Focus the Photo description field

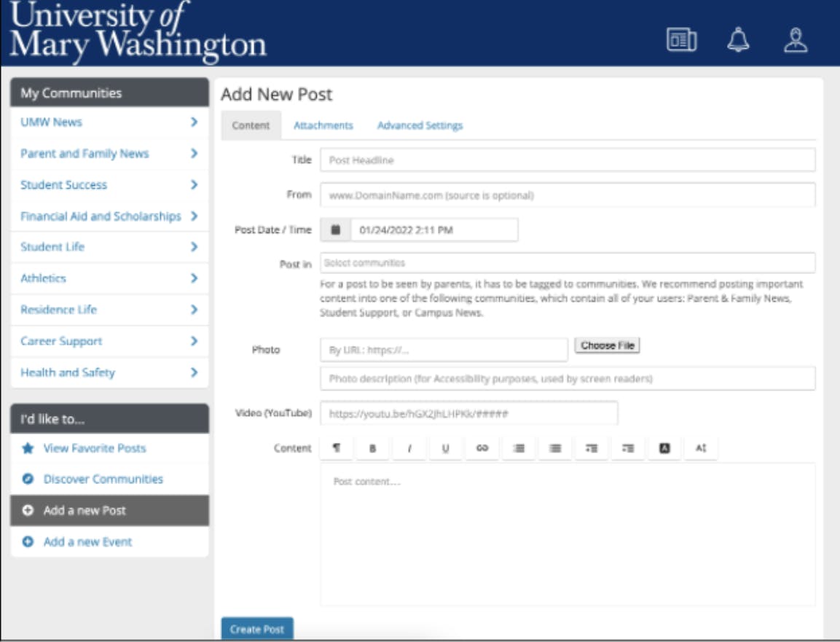568,379
